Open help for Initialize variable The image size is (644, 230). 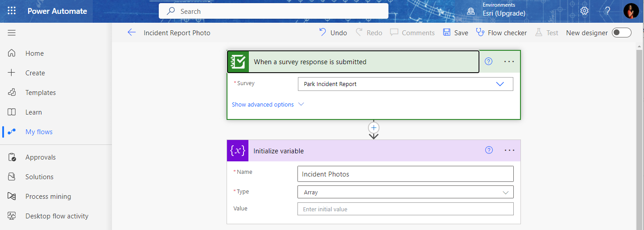pyautogui.click(x=489, y=150)
